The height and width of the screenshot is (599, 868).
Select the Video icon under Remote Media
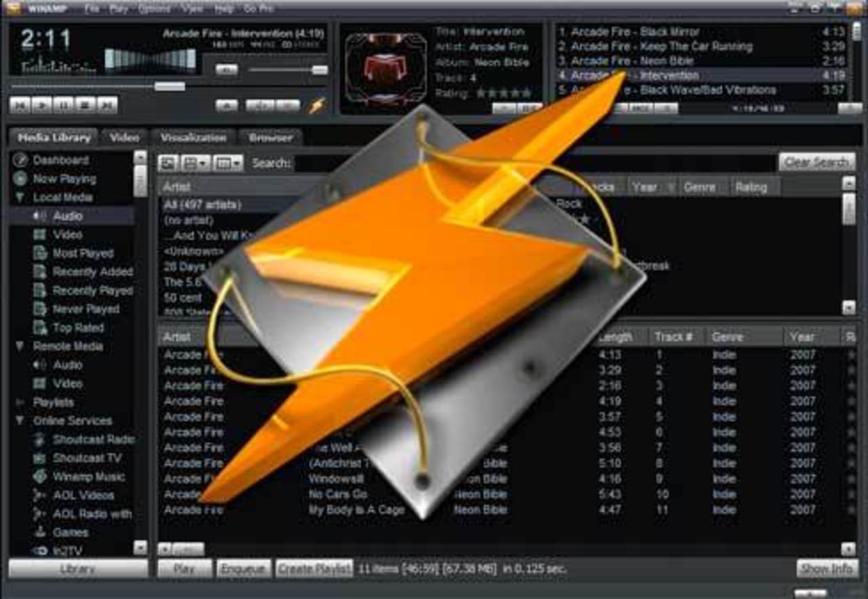pos(40,384)
